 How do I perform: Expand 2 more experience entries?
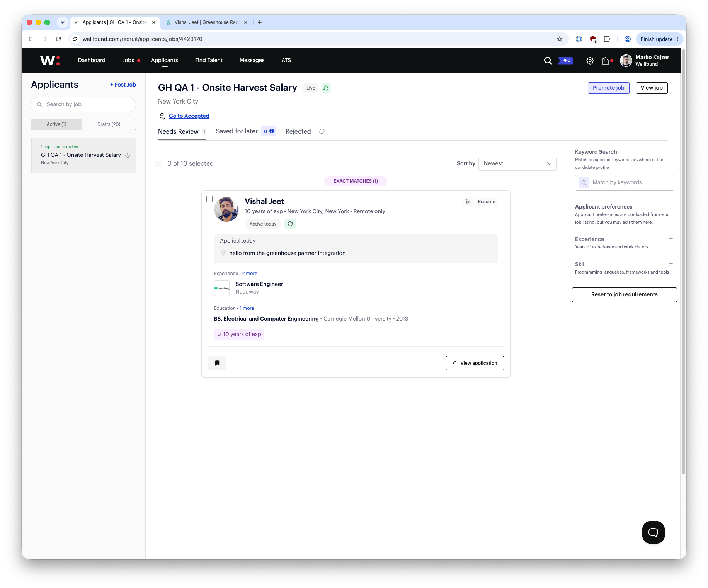point(250,274)
